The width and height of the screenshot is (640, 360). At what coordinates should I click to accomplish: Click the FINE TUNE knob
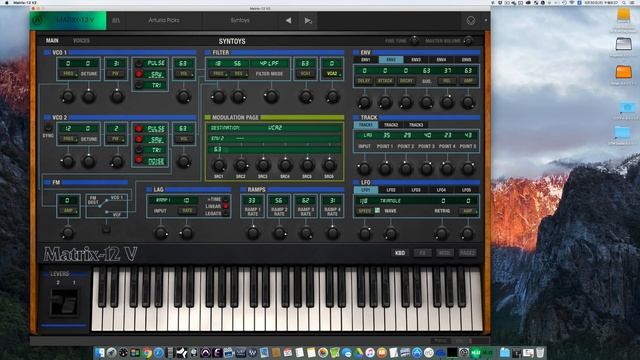[414, 40]
